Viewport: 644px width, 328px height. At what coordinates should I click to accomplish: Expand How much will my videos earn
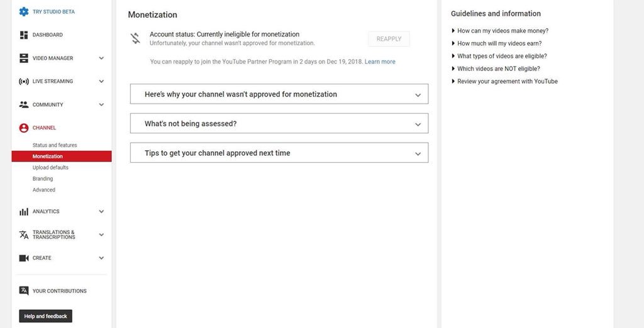coord(497,43)
